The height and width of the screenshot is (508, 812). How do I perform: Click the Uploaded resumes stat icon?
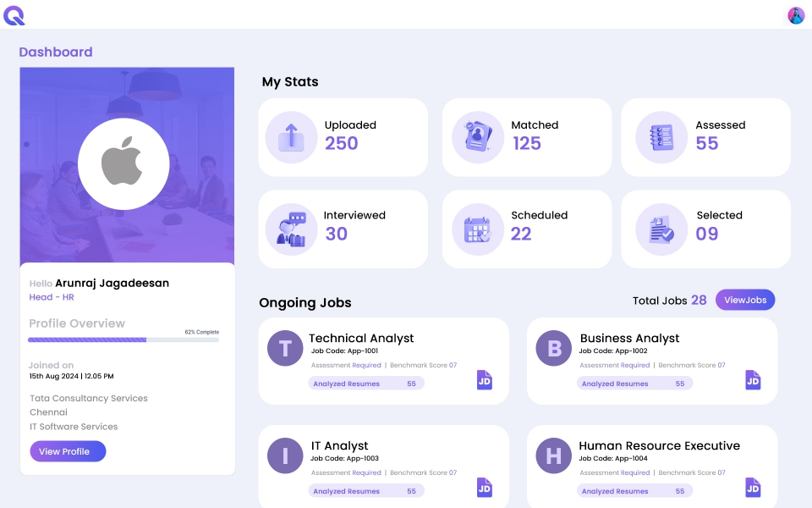coord(291,135)
